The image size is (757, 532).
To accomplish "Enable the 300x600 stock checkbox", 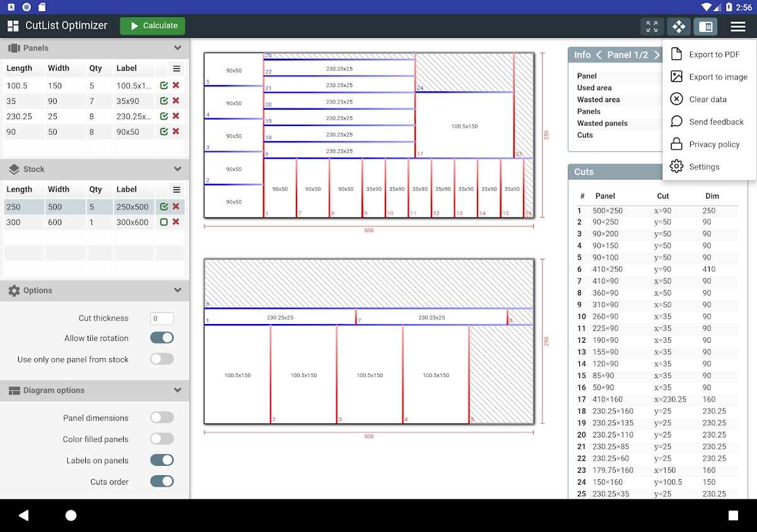I will pyautogui.click(x=164, y=222).
